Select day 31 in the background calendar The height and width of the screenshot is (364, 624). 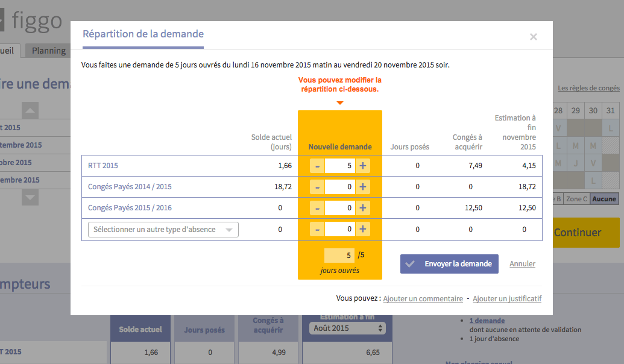611,111
